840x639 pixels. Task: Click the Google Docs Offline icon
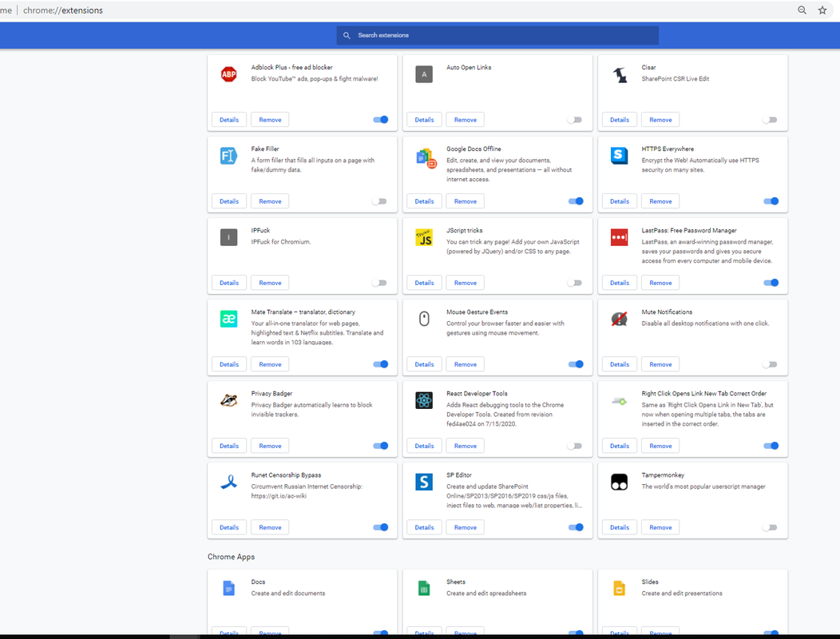(x=426, y=158)
